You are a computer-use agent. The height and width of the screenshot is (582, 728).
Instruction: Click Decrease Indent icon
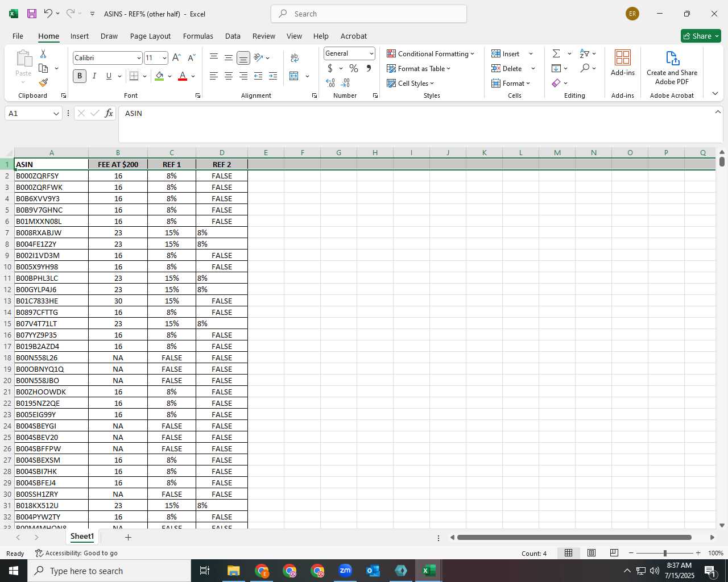click(258, 76)
